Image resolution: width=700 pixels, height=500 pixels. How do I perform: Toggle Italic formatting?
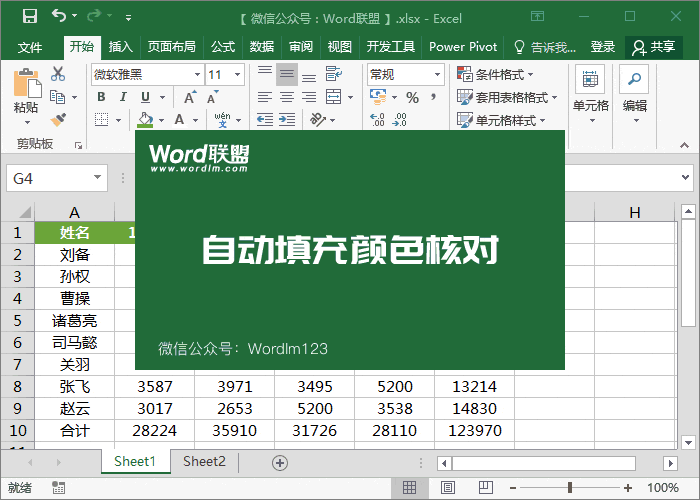pyautogui.click(x=123, y=97)
